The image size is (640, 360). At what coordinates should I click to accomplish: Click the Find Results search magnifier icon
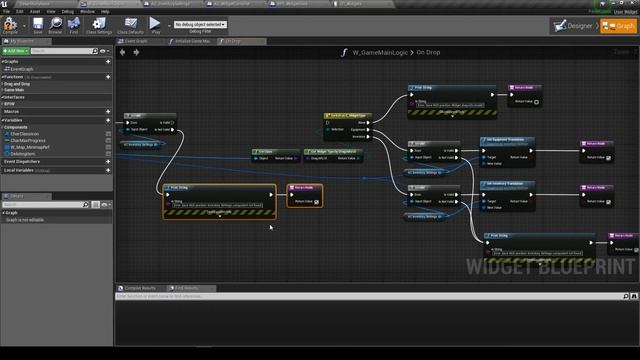[626, 296]
